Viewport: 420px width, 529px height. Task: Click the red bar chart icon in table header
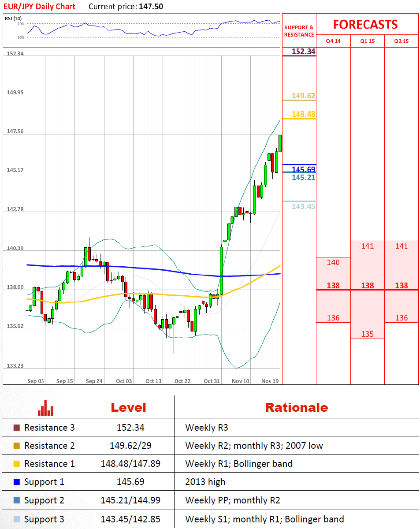tap(45, 408)
